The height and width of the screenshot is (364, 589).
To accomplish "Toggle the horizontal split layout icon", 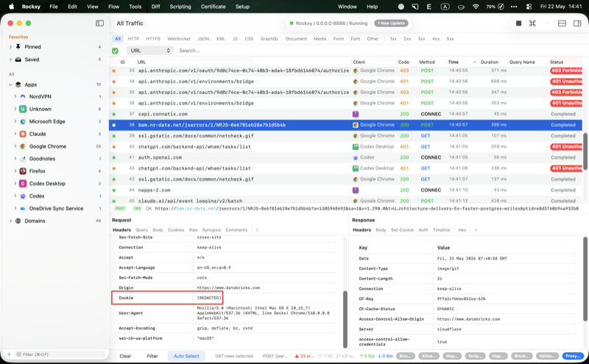I will [562, 24].
